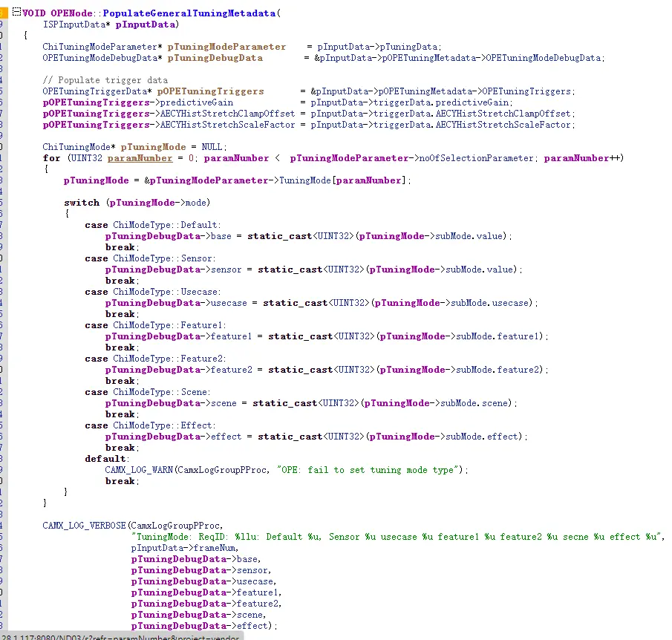Viewport: 672px width, 640px height.
Task: Click ChiModeType::Feature2 case label
Action: click(169, 359)
